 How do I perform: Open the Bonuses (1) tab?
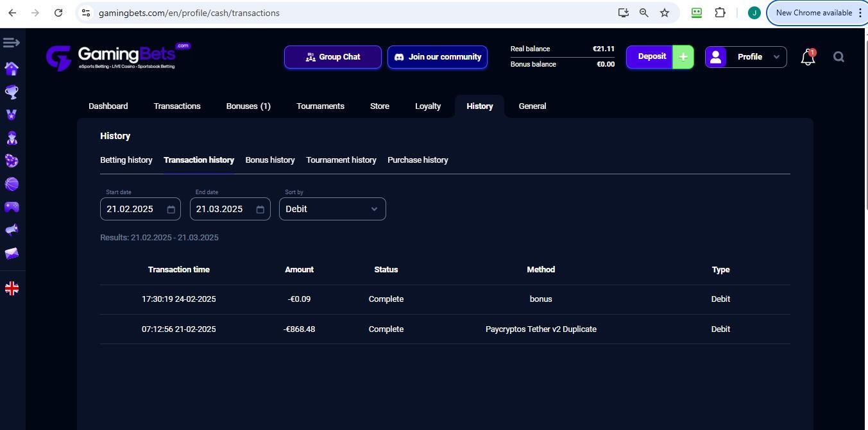point(248,106)
